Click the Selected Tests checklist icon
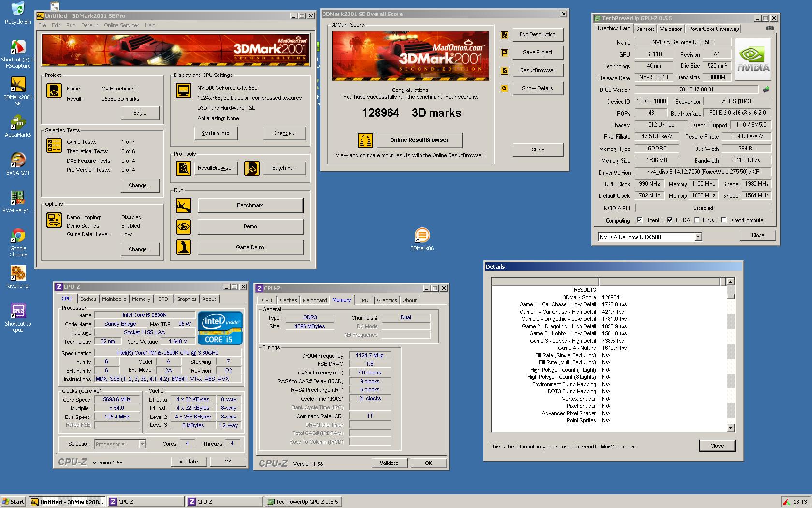 (x=54, y=146)
